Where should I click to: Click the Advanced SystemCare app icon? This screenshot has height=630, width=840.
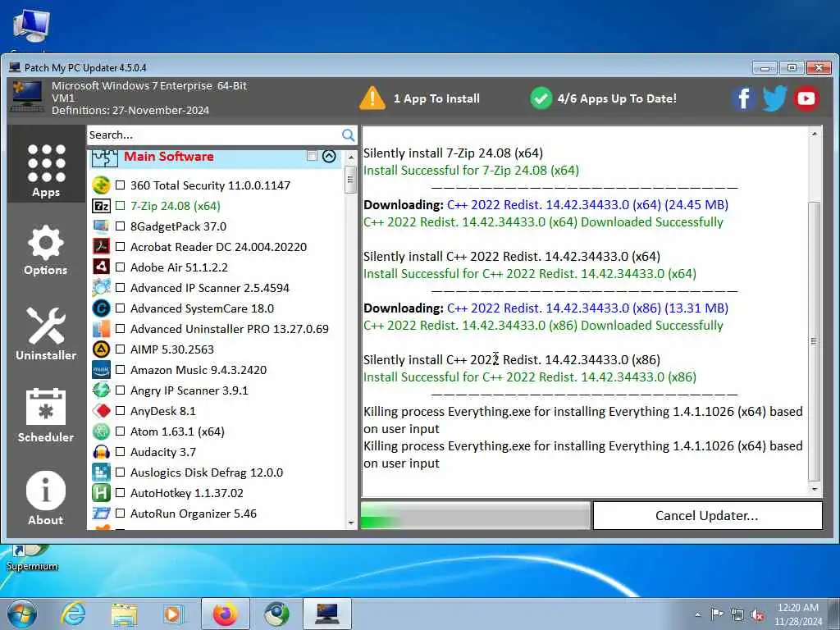(x=101, y=308)
